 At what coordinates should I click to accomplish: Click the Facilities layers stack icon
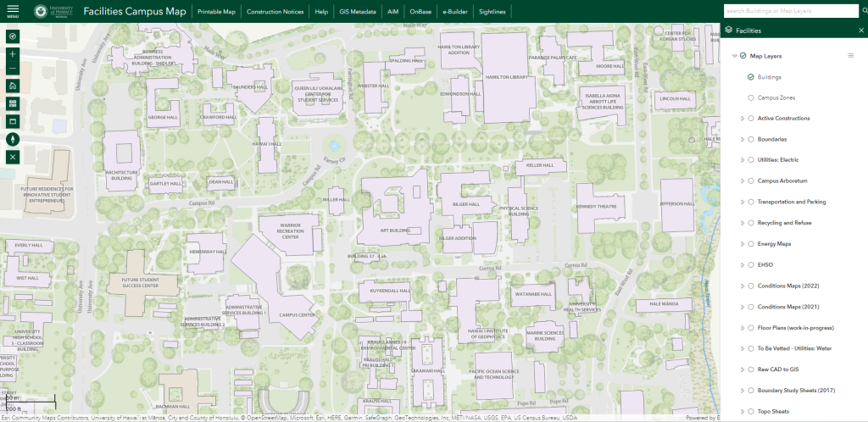728,31
